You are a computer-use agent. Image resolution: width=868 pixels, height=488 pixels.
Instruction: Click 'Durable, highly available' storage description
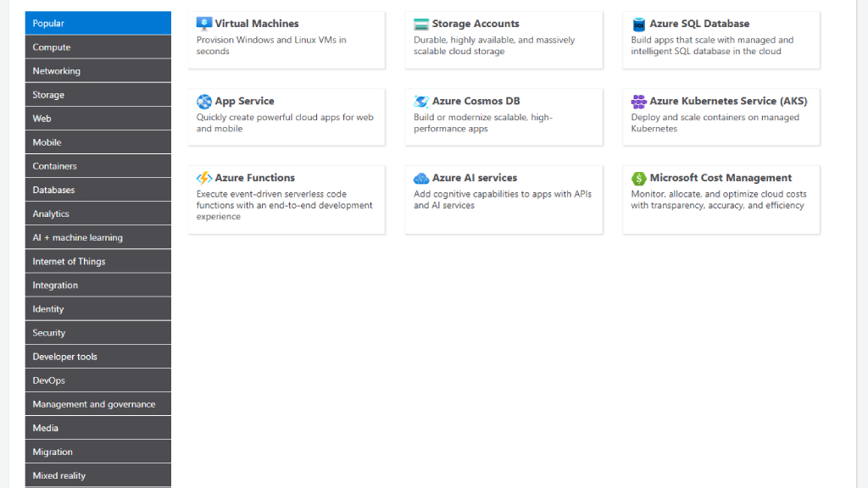pyautogui.click(x=494, y=46)
